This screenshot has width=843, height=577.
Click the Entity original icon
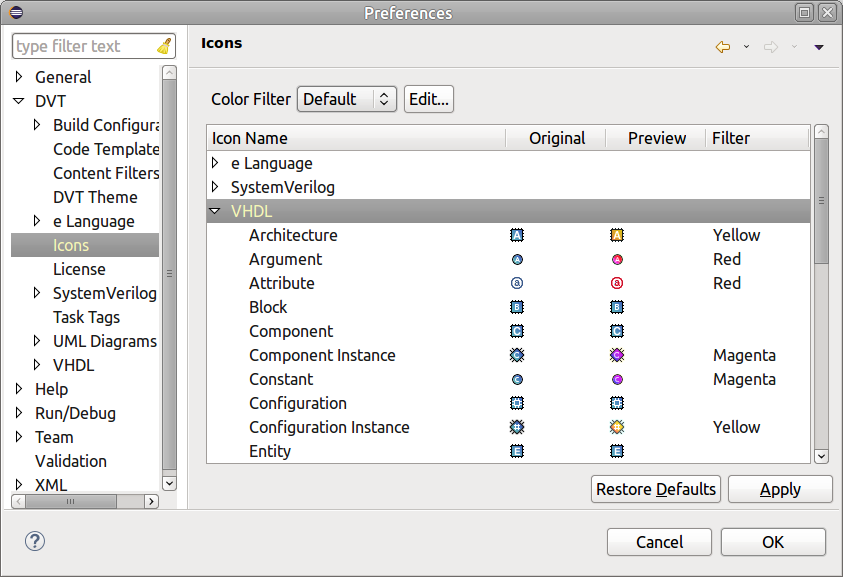click(x=517, y=451)
